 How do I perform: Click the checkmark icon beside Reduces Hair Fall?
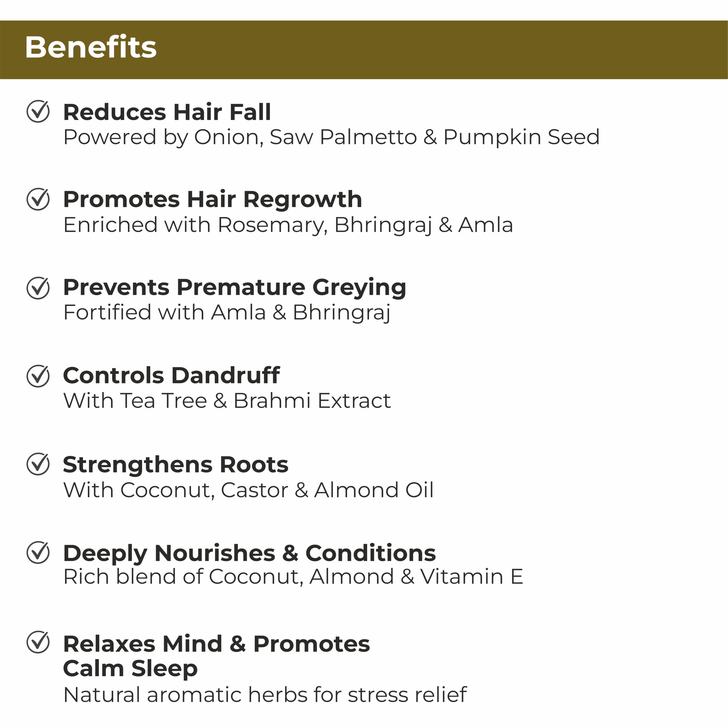click(x=38, y=111)
